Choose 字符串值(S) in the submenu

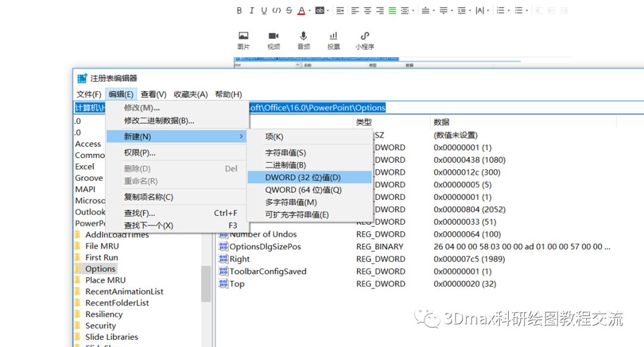coord(309,153)
